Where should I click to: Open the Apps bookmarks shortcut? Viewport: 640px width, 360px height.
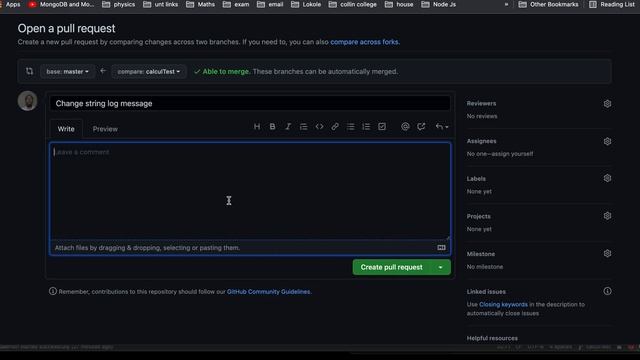[x=11, y=4]
